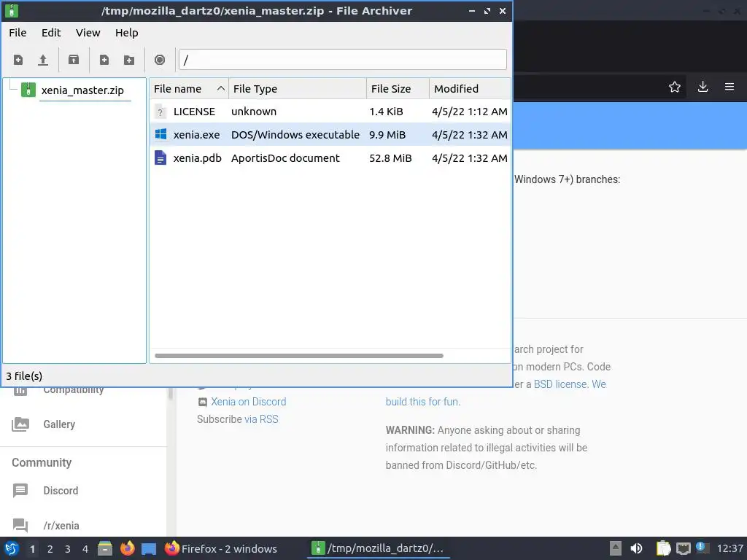
Task: Open the LXQt start menu icon
Action: point(12,548)
